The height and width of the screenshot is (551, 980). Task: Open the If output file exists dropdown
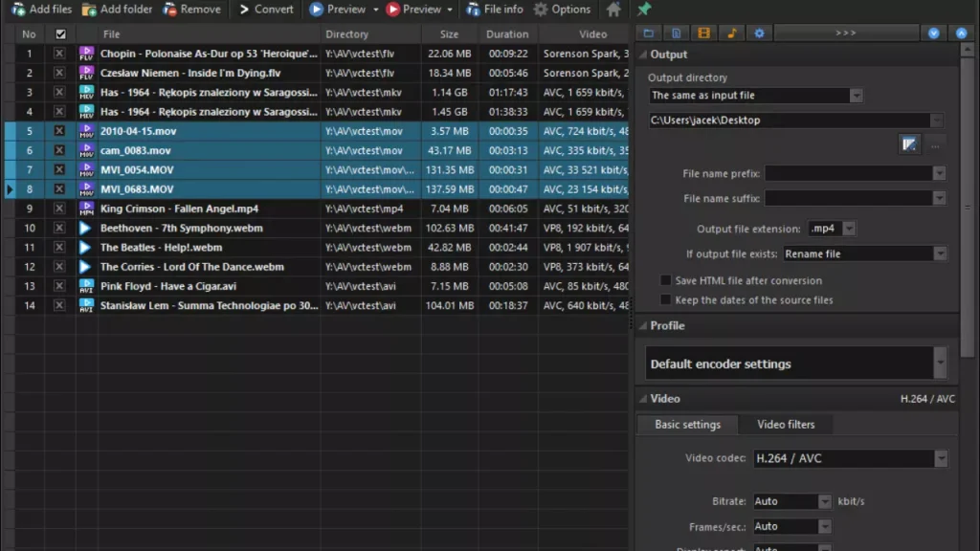(x=940, y=254)
